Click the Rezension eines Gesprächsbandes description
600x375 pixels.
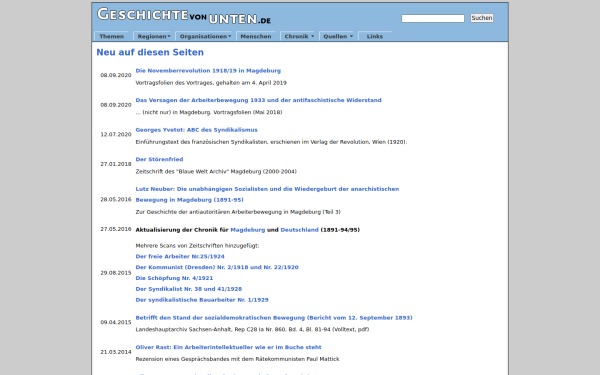coord(237,359)
